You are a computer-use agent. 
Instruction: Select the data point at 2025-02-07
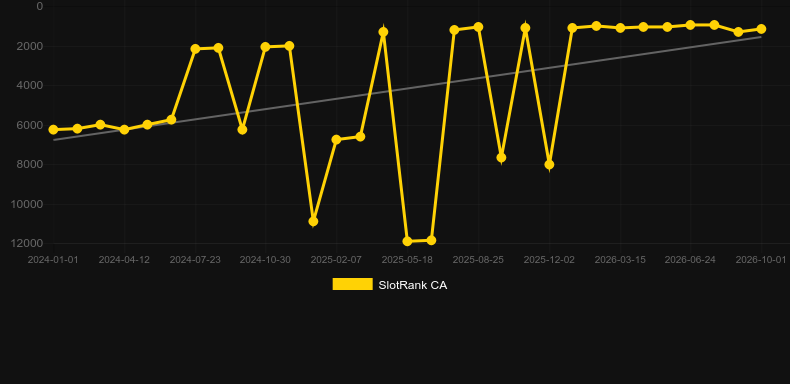coord(337,139)
